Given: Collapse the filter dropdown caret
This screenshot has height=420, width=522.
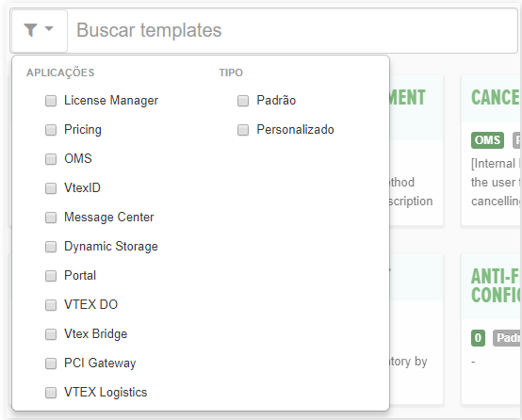Looking at the screenshot, I should 49,28.
